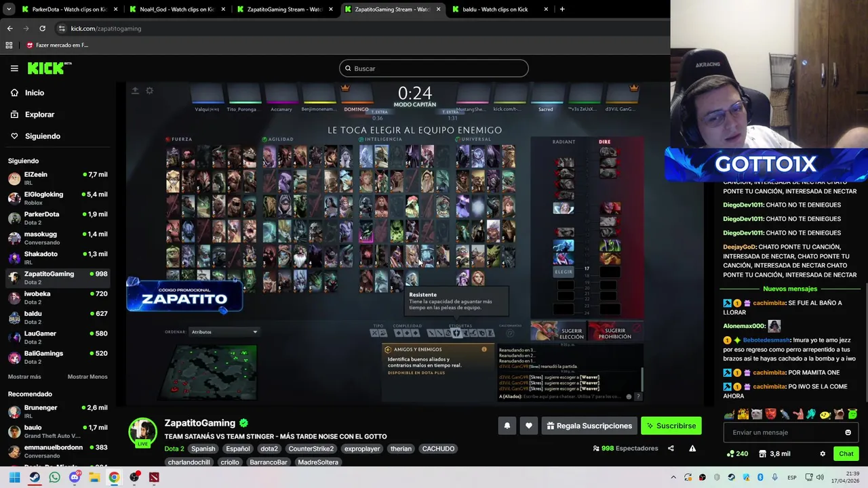Open the Windows Start menu
The width and height of the screenshot is (868, 488).
click(14, 477)
